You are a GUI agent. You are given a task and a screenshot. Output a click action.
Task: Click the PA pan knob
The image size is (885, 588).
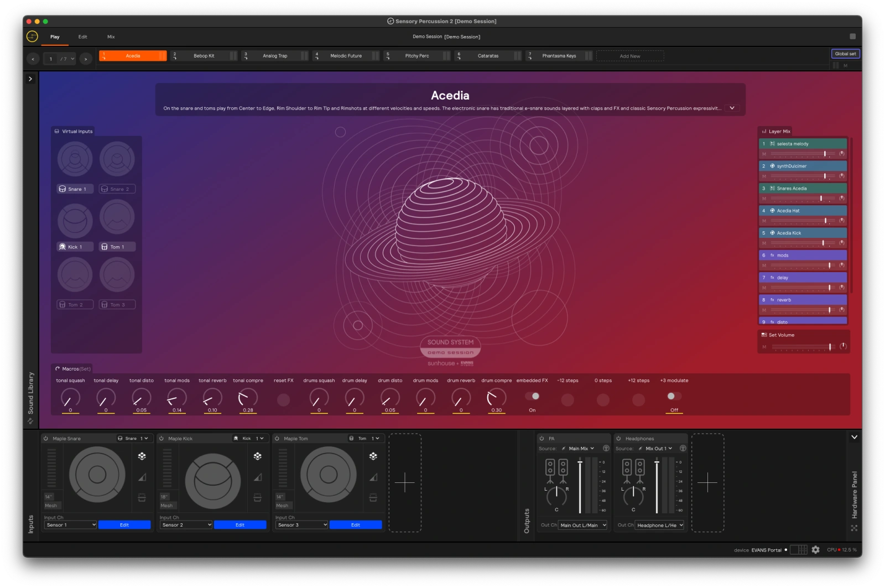556,496
